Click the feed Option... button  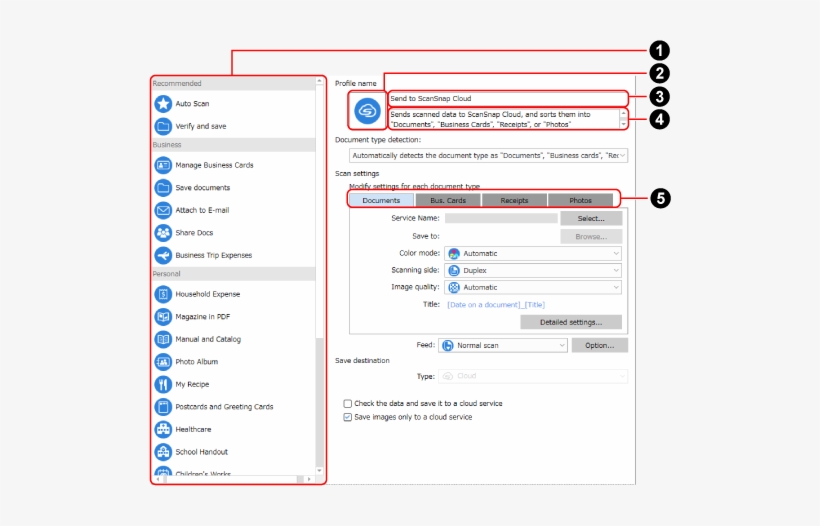click(599, 346)
